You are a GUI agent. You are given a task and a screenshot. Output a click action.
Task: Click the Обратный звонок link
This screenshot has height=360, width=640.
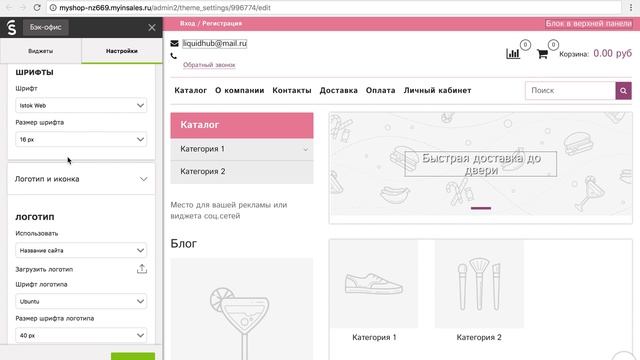[x=209, y=65]
